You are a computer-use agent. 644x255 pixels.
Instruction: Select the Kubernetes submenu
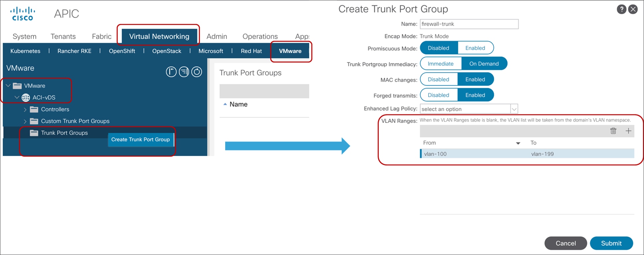(x=25, y=51)
